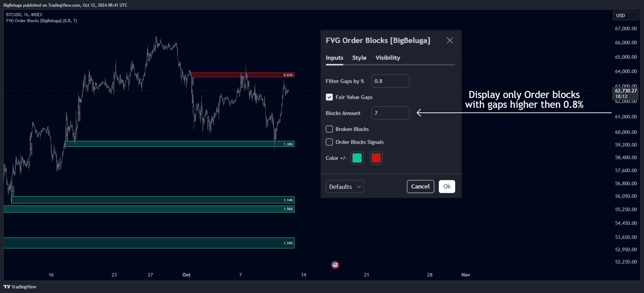The width and height of the screenshot is (644, 293).
Task: Select the Inputs tab
Action: [x=334, y=58]
